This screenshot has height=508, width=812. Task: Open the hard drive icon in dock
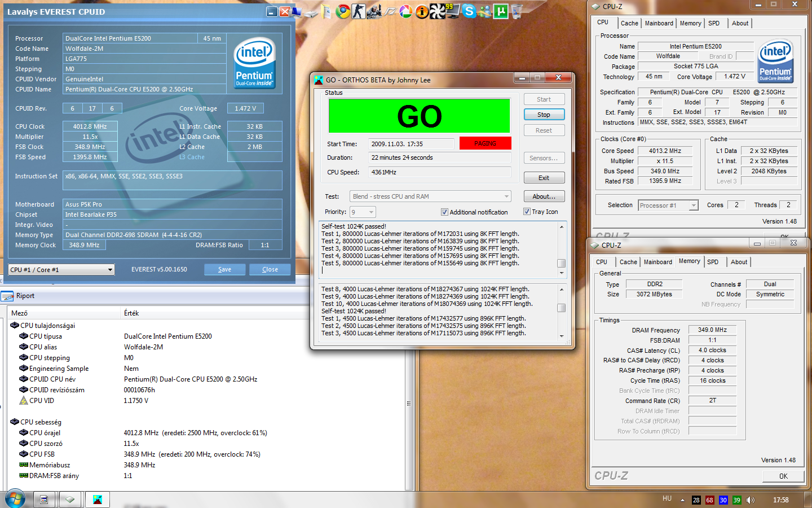(311, 14)
